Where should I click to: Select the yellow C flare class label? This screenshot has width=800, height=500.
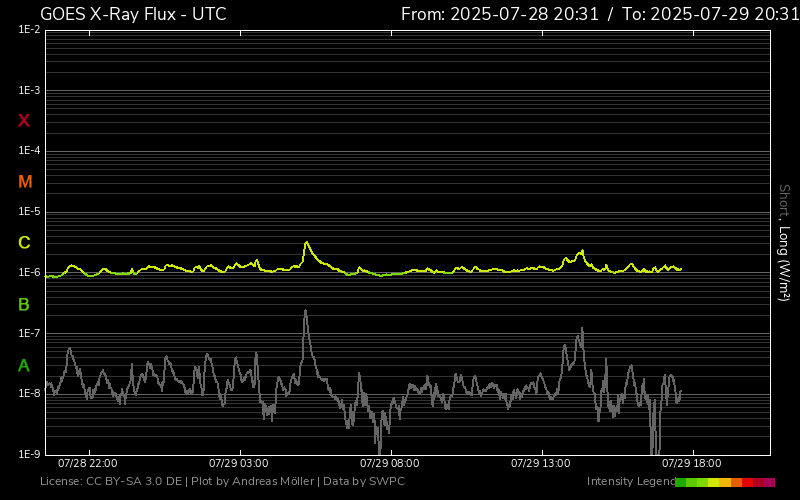point(24,243)
